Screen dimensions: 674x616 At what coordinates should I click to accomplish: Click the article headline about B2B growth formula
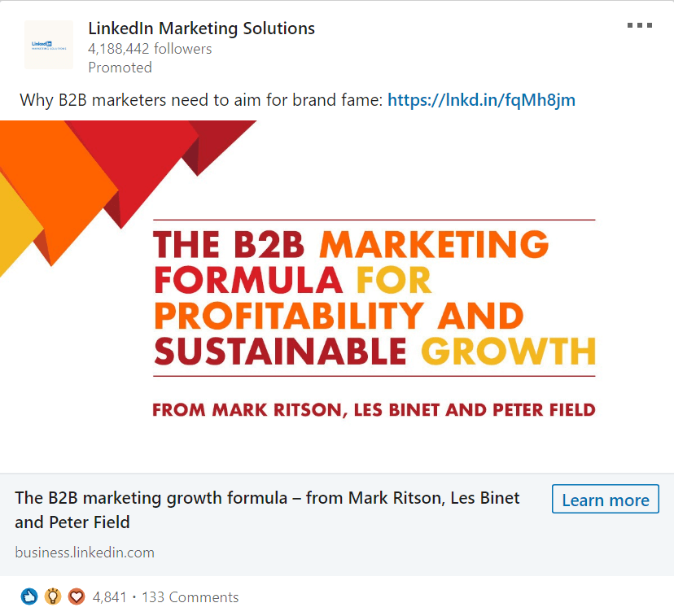click(x=267, y=510)
